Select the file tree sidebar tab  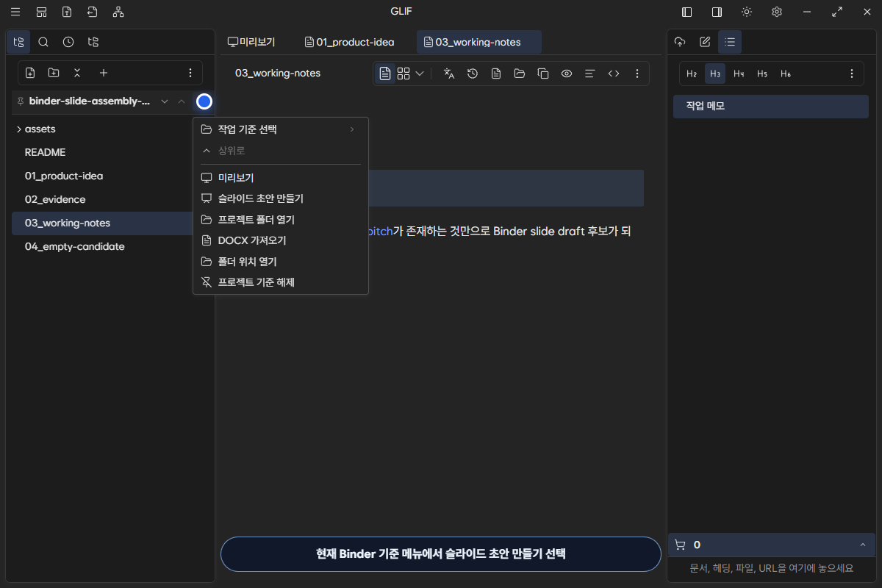coord(18,42)
